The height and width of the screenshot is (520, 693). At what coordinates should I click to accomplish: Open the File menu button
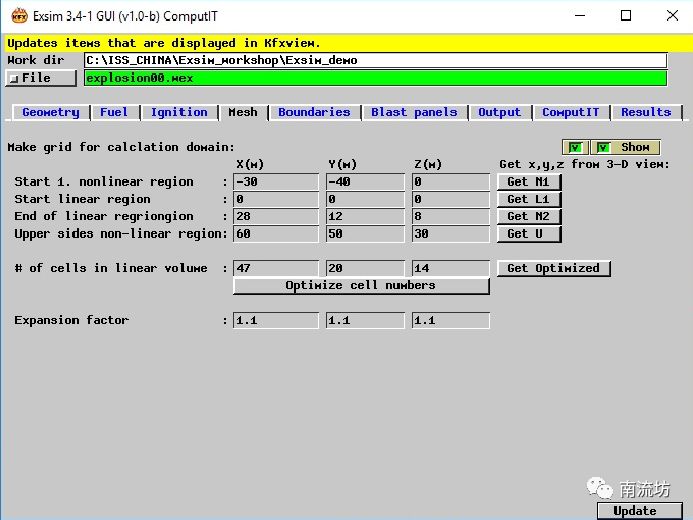coord(40,78)
